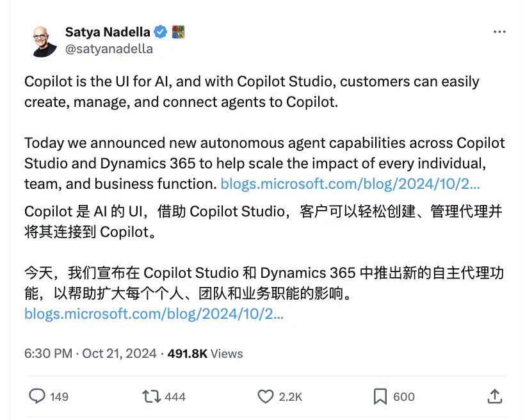Click the 149 reply count

click(59, 397)
